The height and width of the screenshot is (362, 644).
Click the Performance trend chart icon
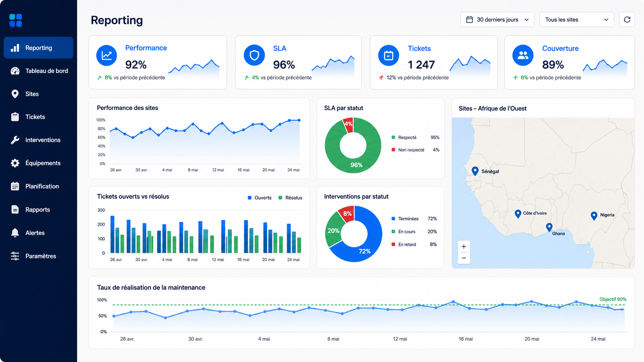coord(107,55)
